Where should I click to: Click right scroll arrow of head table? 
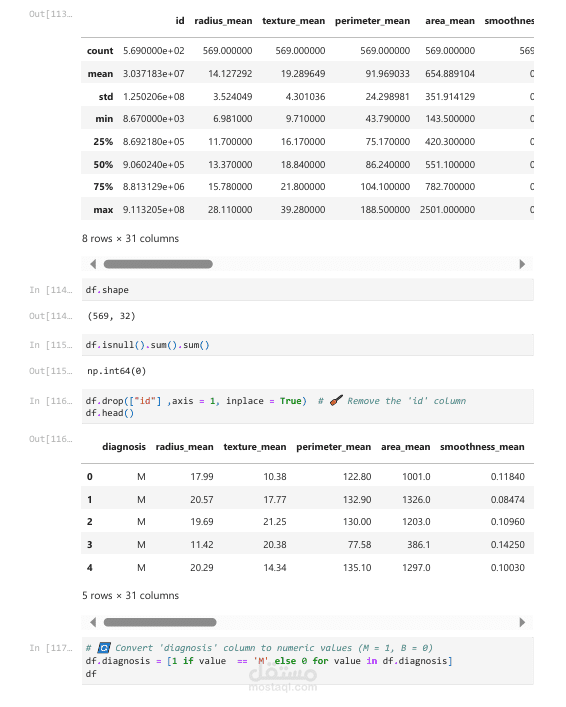point(522,622)
